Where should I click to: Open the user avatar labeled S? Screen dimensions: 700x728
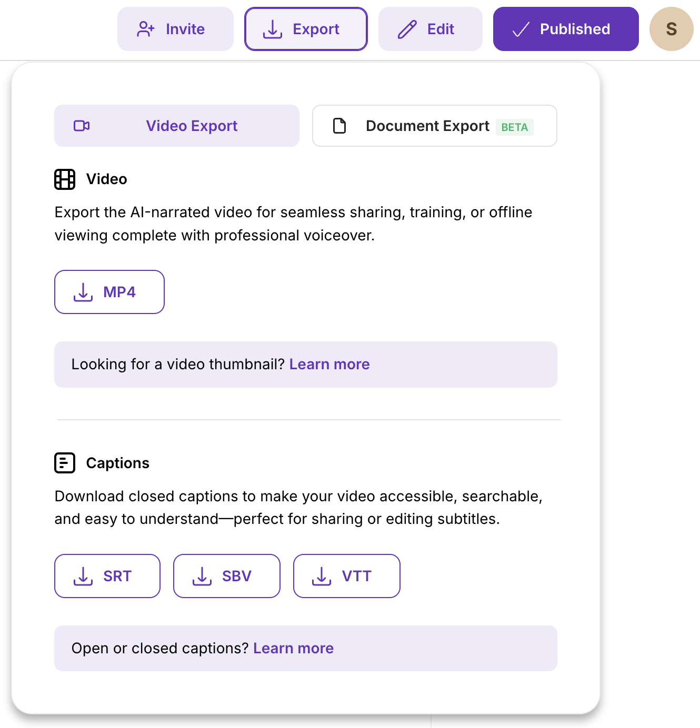[x=671, y=29]
